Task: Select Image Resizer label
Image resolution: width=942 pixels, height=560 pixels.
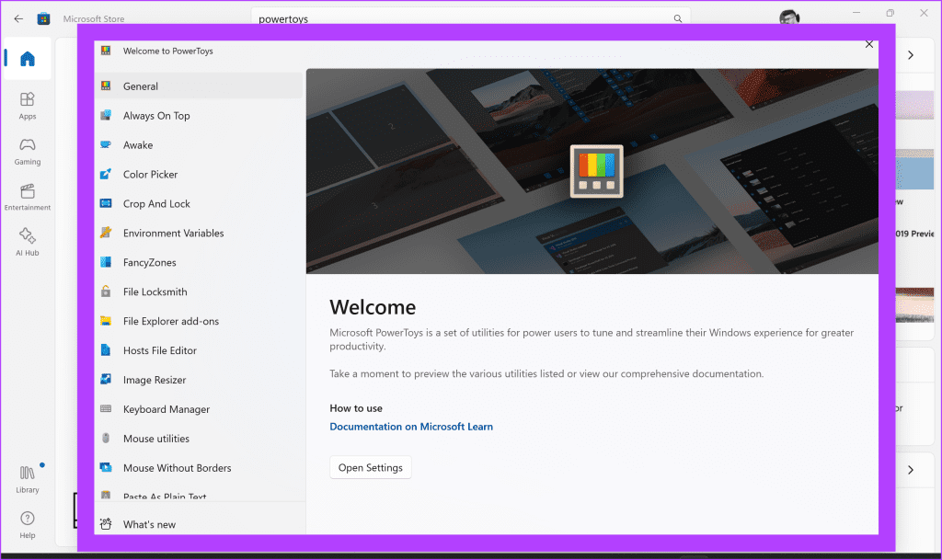Action: (155, 380)
